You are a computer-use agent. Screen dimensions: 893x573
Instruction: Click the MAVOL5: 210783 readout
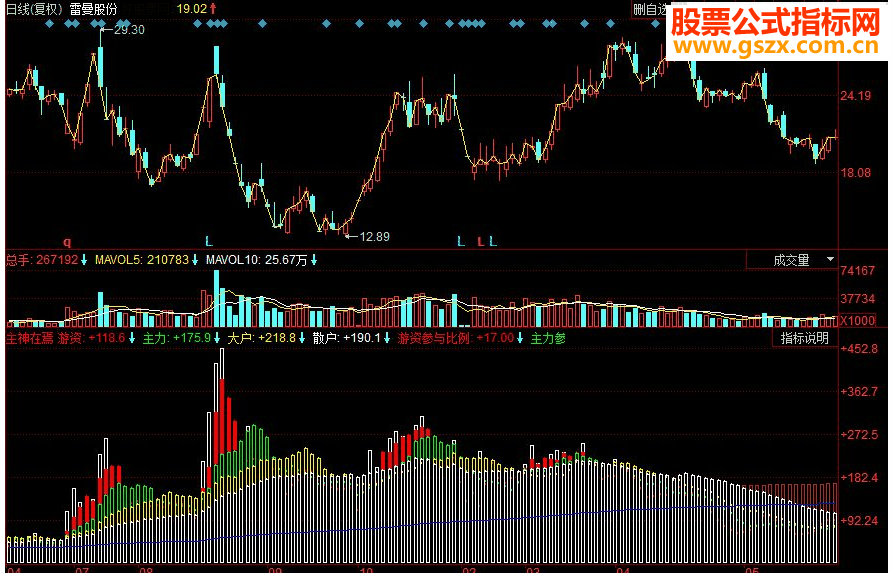(x=142, y=260)
